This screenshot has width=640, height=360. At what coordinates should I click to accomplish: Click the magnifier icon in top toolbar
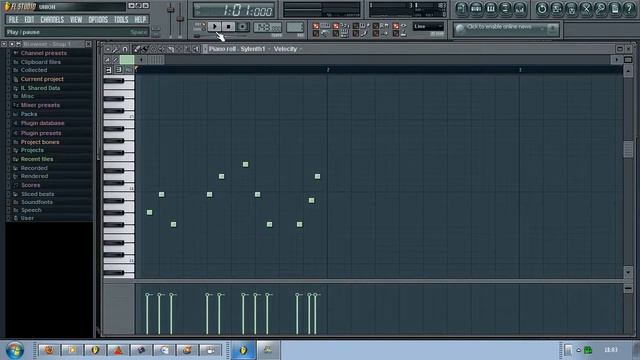[x=600, y=9]
